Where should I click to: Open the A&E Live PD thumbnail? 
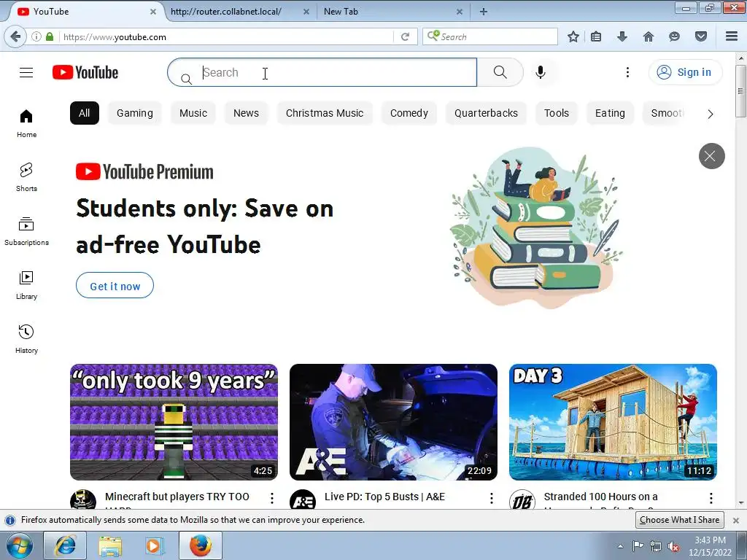tap(393, 422)
